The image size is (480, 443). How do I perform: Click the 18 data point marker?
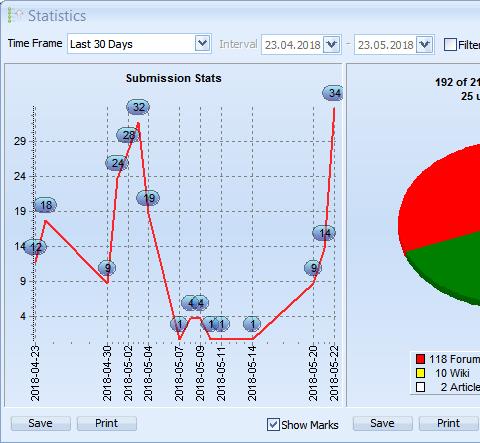(45, 205)
